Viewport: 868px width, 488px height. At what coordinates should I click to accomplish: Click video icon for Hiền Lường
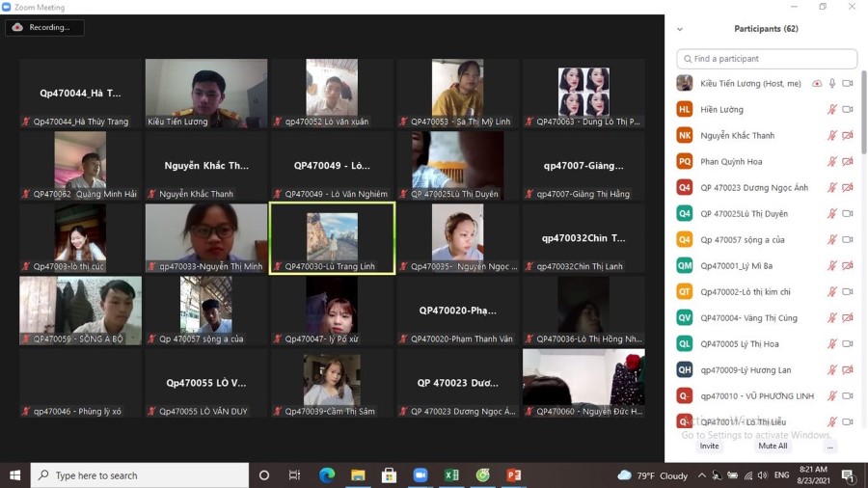pyautogui.click(x=848, y=110)
